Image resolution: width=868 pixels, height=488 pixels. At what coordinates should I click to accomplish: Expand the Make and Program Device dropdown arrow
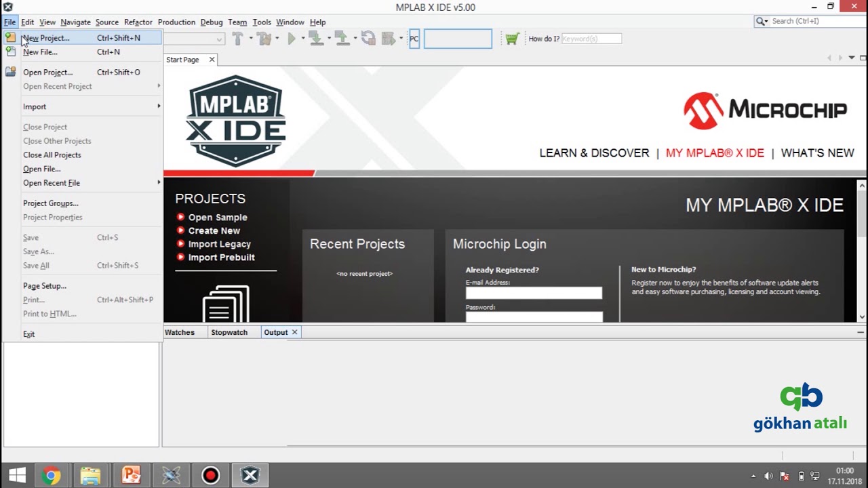[x=329, y=39]
